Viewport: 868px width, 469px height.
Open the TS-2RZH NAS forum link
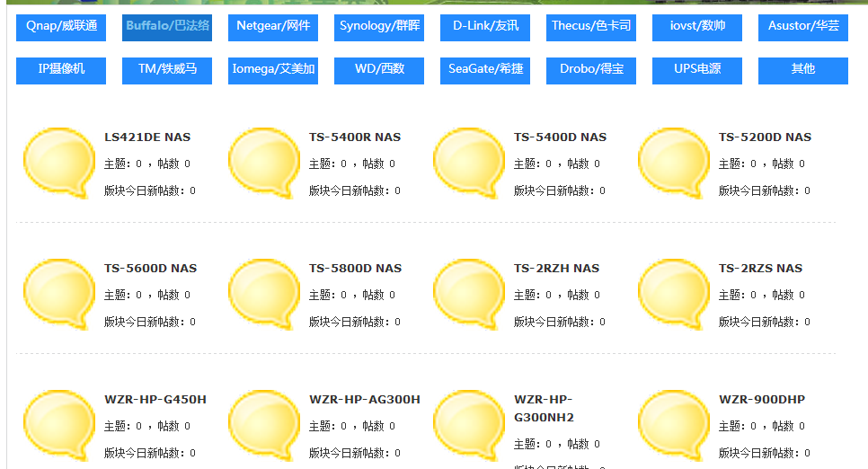point(556,268)
